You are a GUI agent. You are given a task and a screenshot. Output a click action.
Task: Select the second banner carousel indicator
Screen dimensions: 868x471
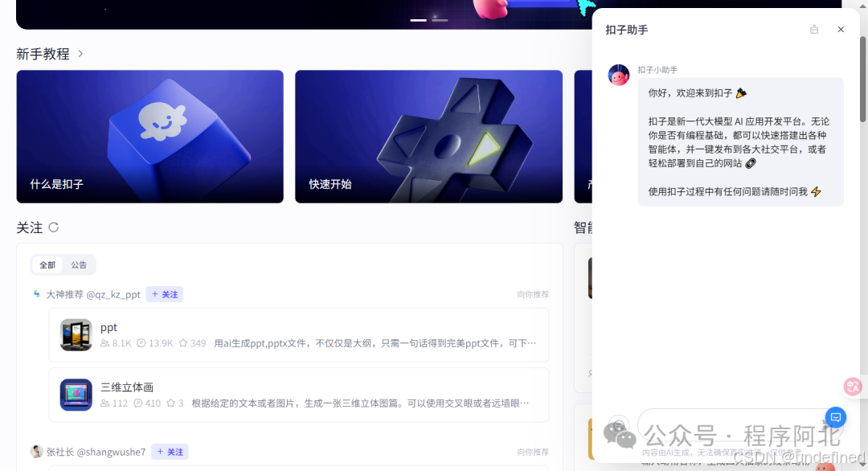coord(440,20)
